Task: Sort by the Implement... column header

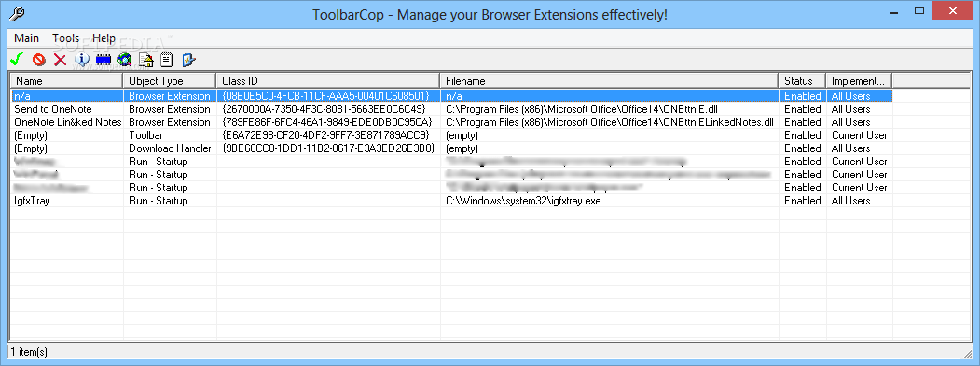Action: 859,80
